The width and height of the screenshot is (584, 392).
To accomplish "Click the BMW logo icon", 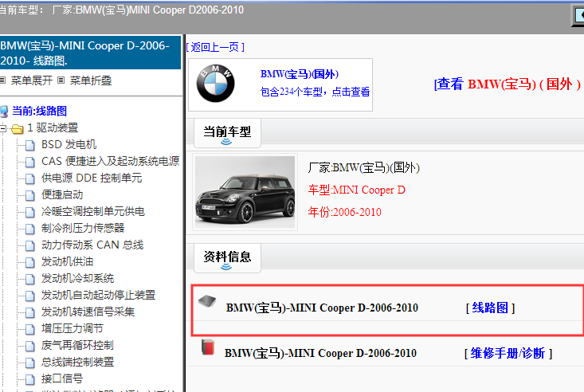I will tap(215, 84).
